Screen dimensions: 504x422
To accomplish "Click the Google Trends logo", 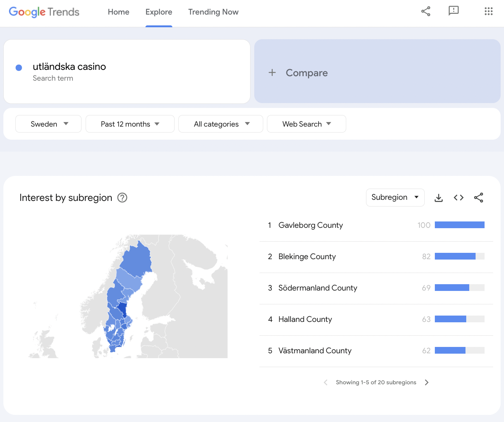I will pos(44,12).
